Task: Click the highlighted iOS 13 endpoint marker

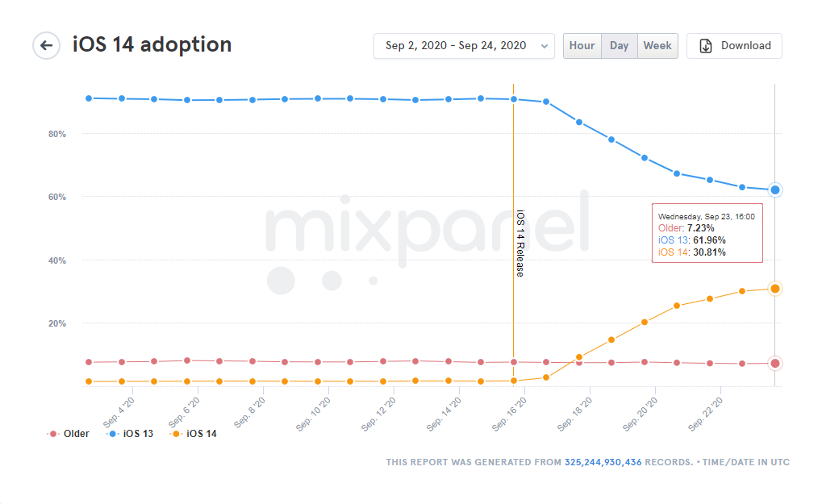Action: point(774,190)
